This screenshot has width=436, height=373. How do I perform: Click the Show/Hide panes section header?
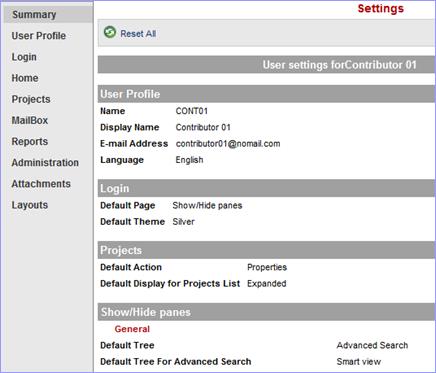point(266,312)
